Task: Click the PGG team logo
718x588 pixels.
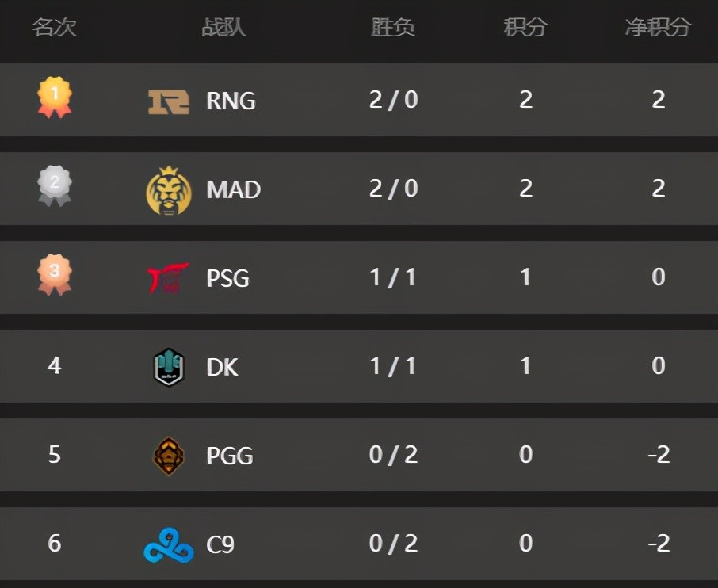Action: [169, 456]
